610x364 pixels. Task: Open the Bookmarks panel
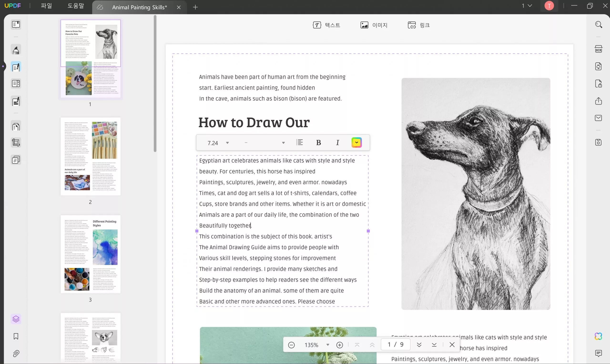tap(16, 336)
